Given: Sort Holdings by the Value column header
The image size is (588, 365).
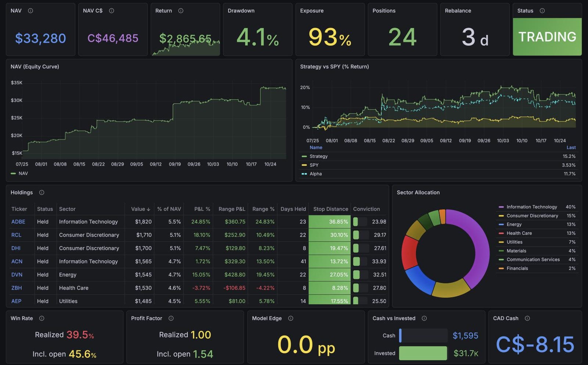Looking at the screenshot, I should click(x=140, y=209).
